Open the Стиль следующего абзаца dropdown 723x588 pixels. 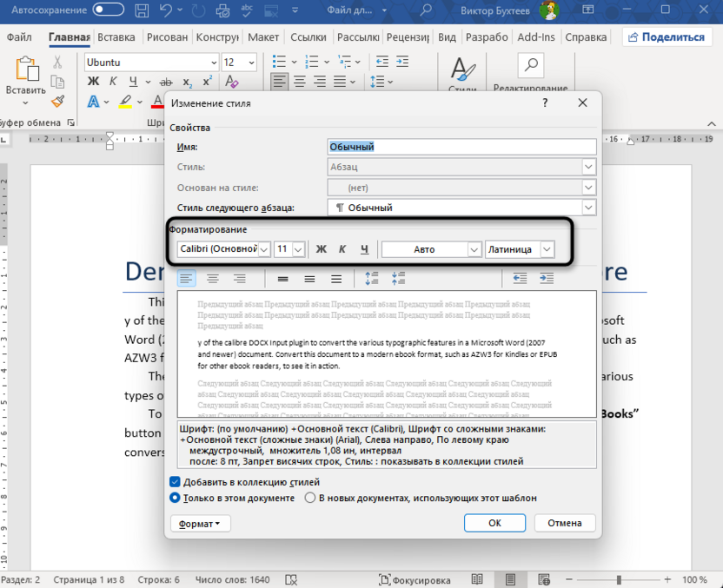click(x=588, y=207)
